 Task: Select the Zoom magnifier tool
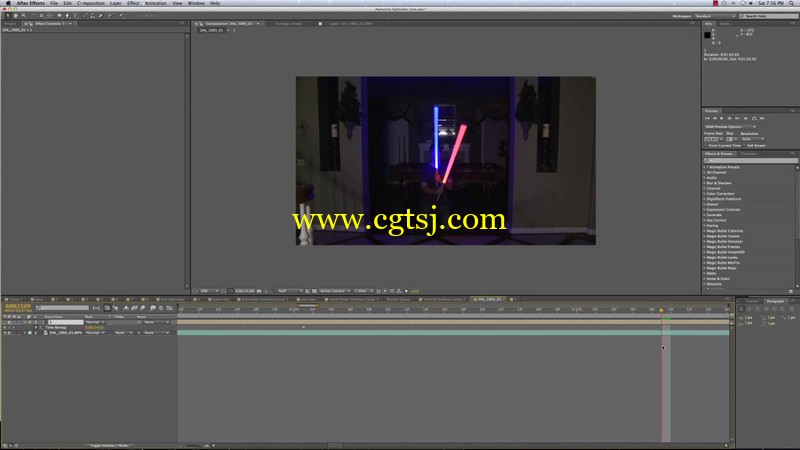pyautogui.click(x=23, y=15)
